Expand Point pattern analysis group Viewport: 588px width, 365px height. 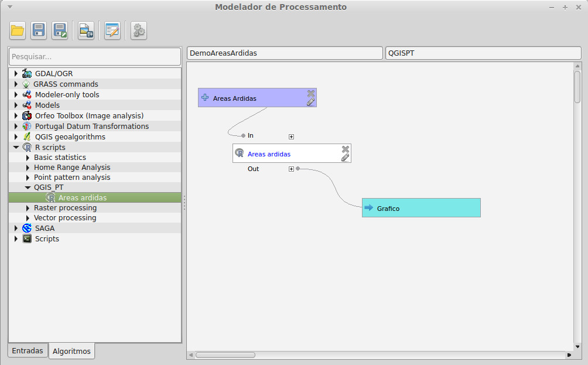click(x=28, y=177)
